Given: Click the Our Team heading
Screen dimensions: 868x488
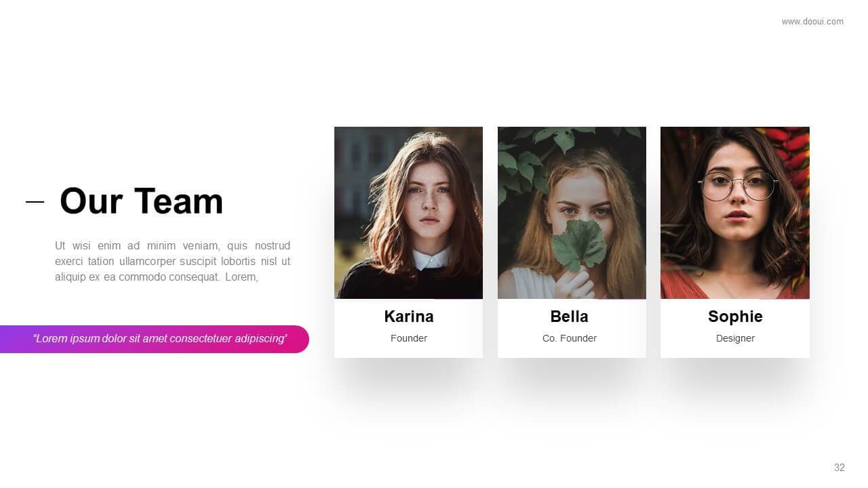Looking at the screenshot, I should pos(141,201).
